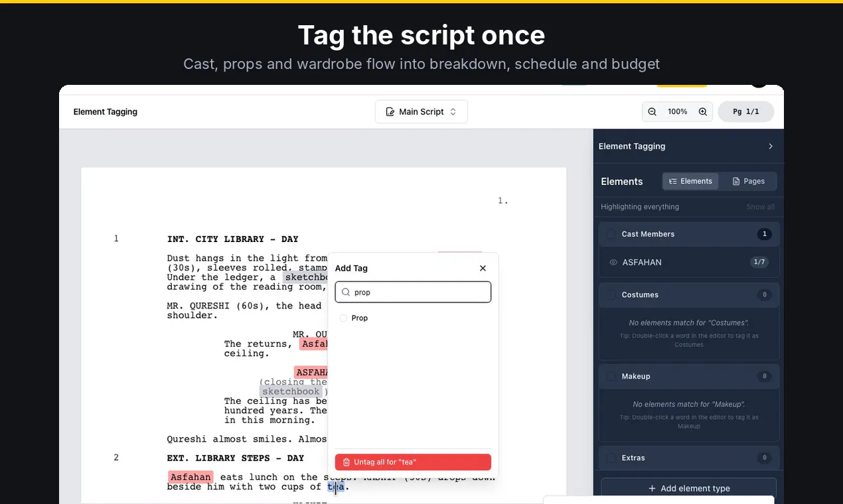Open the Main Script selector dropdown
The image size is (843, 504).
tap(421, 112)
